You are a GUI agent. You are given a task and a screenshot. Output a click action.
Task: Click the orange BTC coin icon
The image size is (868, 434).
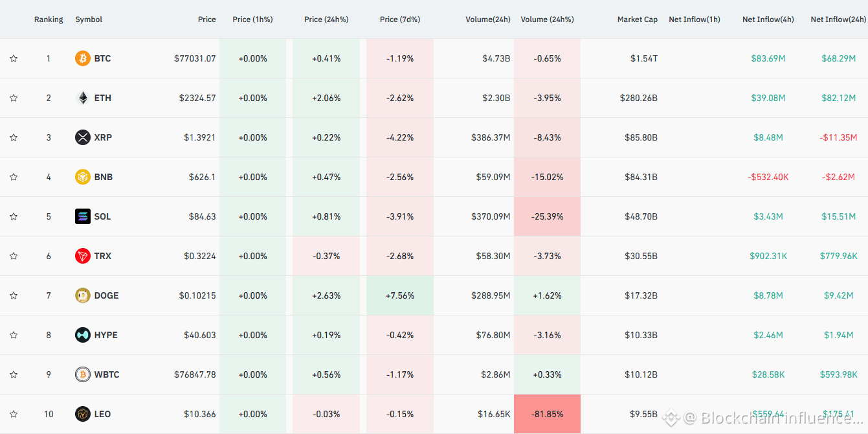pos(83,58)
